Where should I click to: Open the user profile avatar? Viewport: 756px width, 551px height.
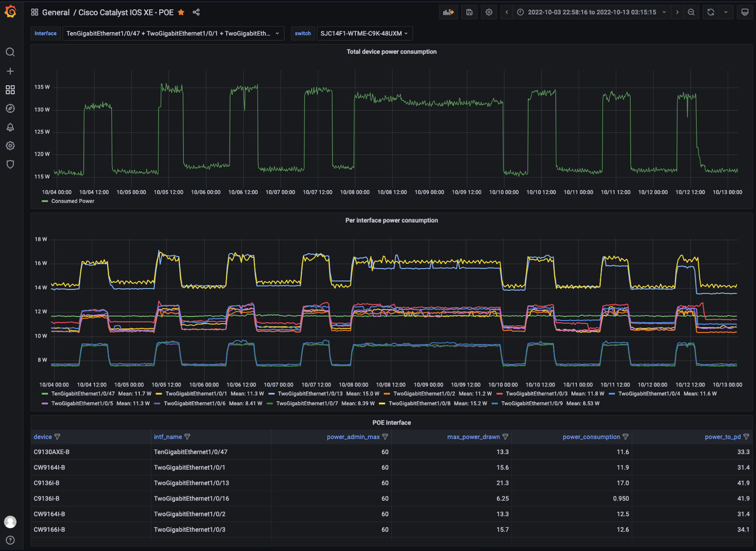tap(10, 522)
